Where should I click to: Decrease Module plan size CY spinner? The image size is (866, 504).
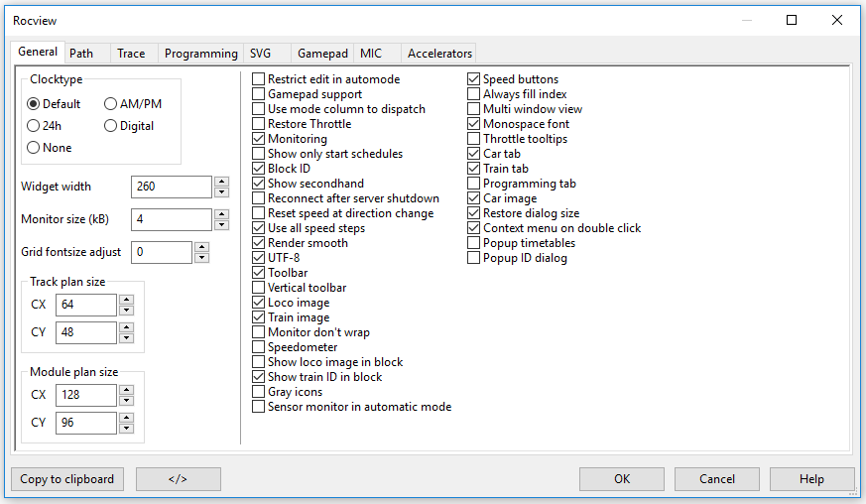[126, 429]
